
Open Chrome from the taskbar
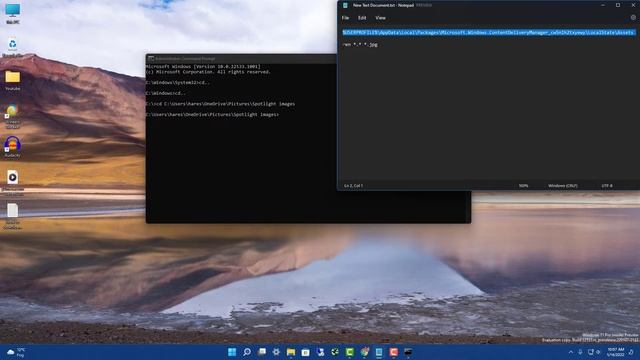364,352
